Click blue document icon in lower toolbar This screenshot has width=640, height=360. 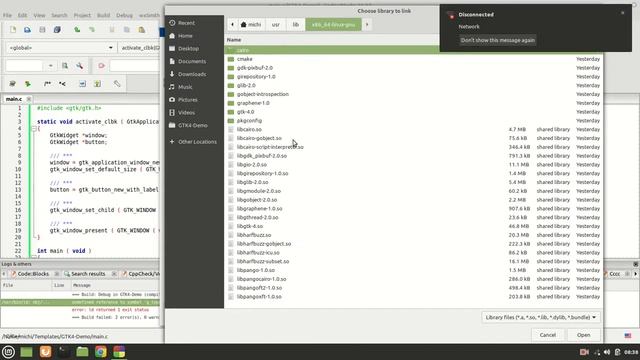[82, 84]
